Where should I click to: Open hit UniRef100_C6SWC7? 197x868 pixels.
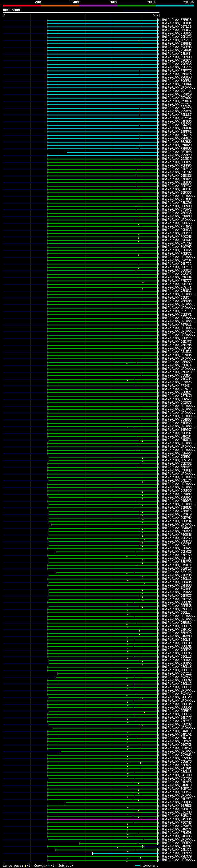pyautogui.click(x=176, y=30)
